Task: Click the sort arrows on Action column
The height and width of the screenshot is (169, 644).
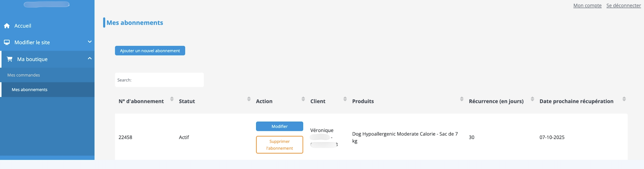Action: click(303, 99)
